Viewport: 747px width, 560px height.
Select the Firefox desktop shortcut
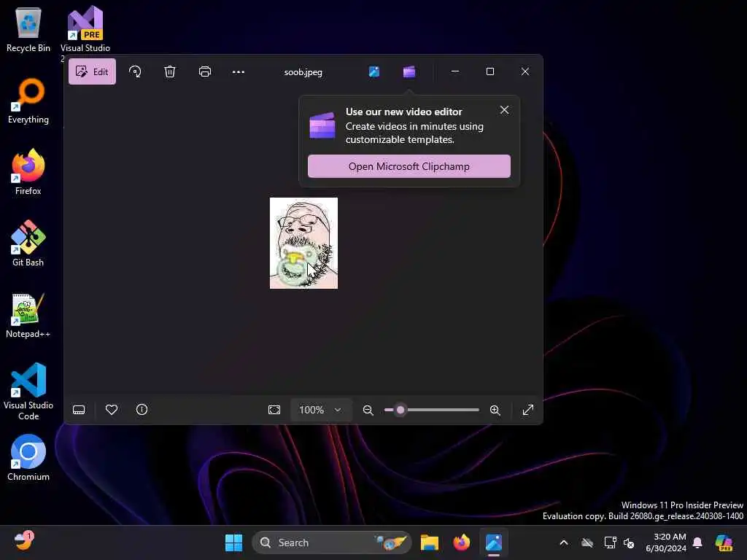pyautogui.click(x=28, y=172)
